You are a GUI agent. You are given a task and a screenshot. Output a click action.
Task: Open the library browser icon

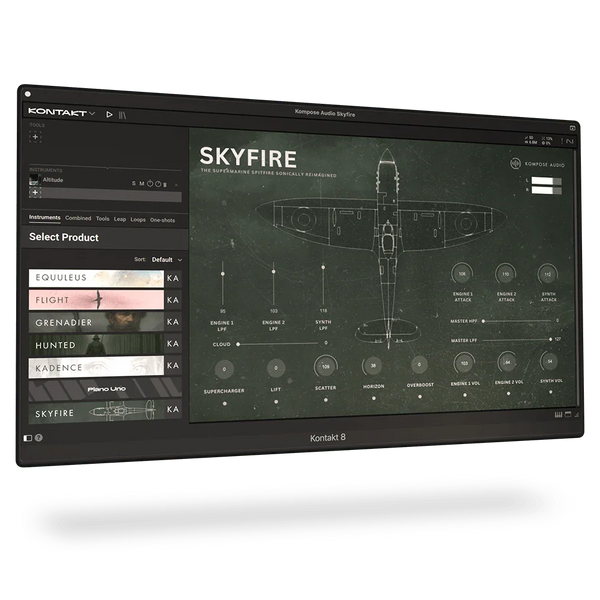pyautogui.click(x=122, y=115)
